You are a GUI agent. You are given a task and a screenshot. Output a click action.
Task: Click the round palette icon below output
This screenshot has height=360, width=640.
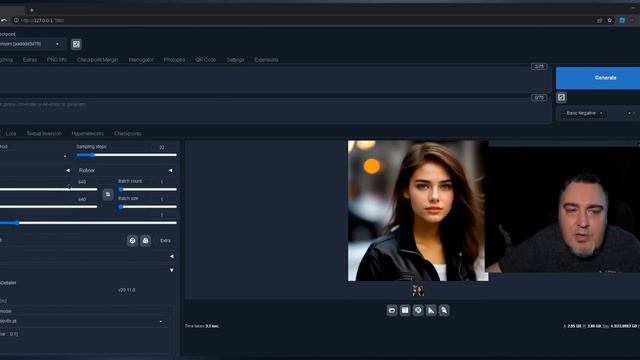click(x=418, y=311)
